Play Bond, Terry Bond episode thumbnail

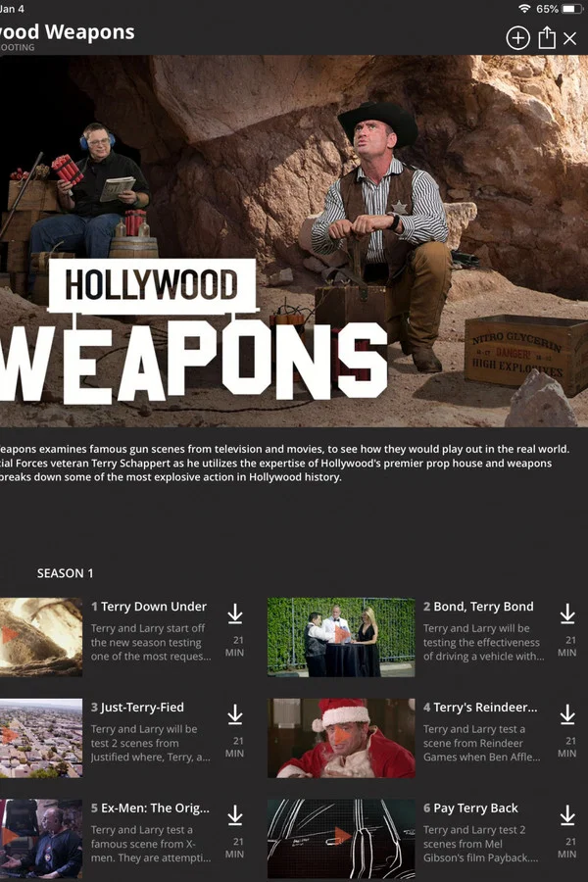click(341, 637)
